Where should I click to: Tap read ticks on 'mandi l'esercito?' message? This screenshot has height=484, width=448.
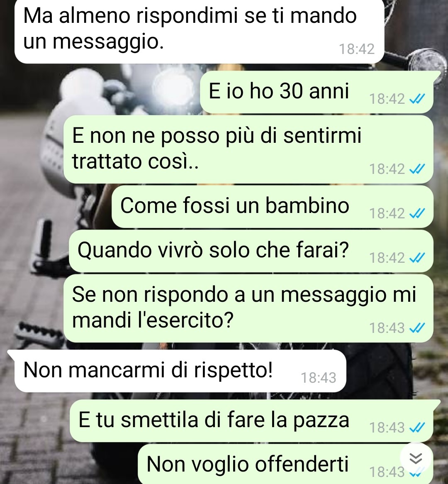point(417,328)
